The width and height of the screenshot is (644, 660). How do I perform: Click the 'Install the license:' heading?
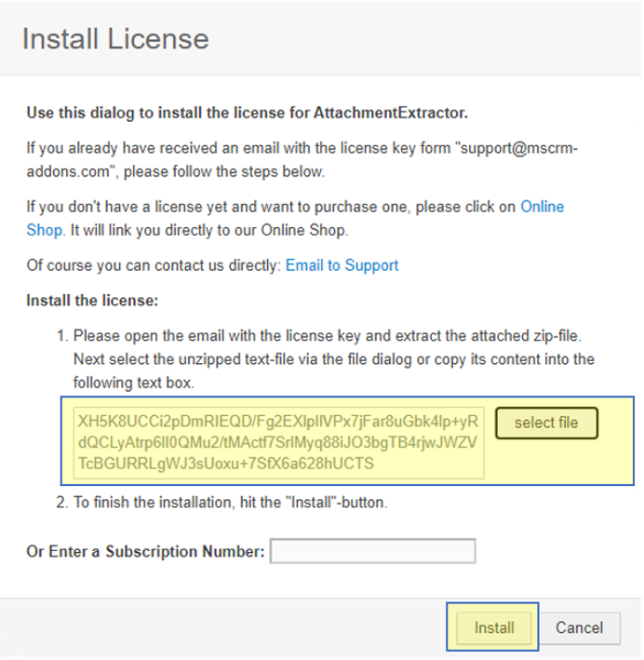pos(92,301)
